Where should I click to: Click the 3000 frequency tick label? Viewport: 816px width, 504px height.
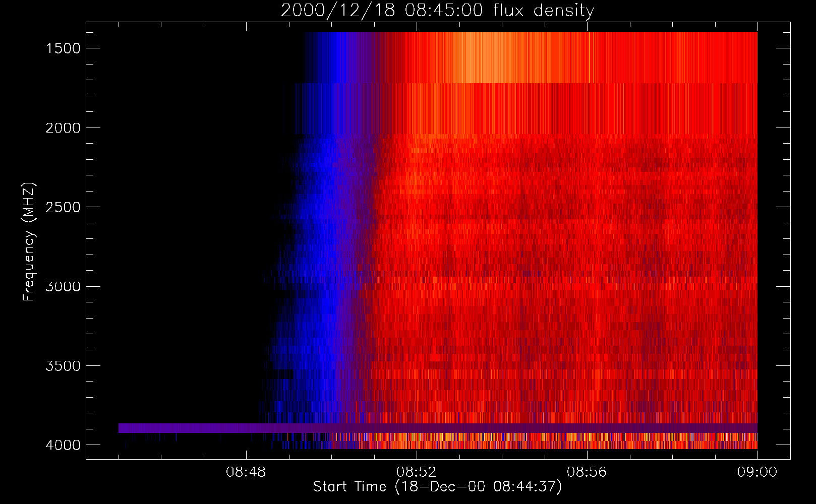coord(63,287)
